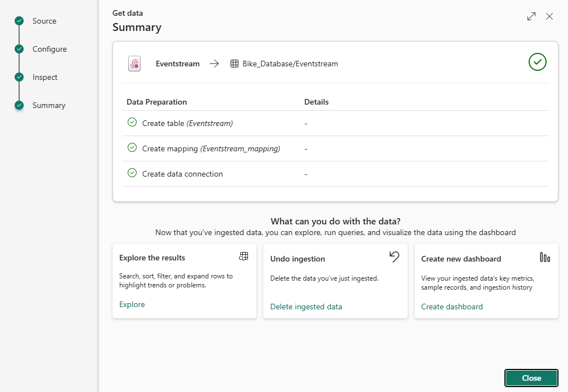The image size is (568, 392).
Task: Click the Explore the results grid icon
Action: click(244, 256)
